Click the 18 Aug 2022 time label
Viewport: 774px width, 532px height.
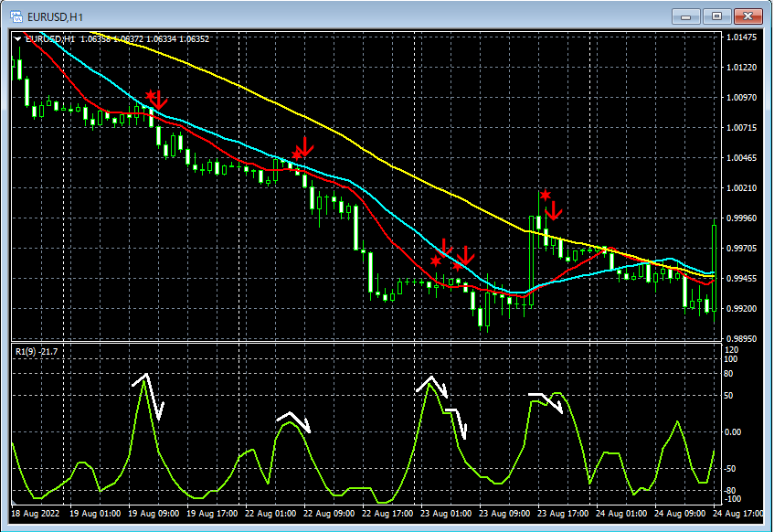35,513
